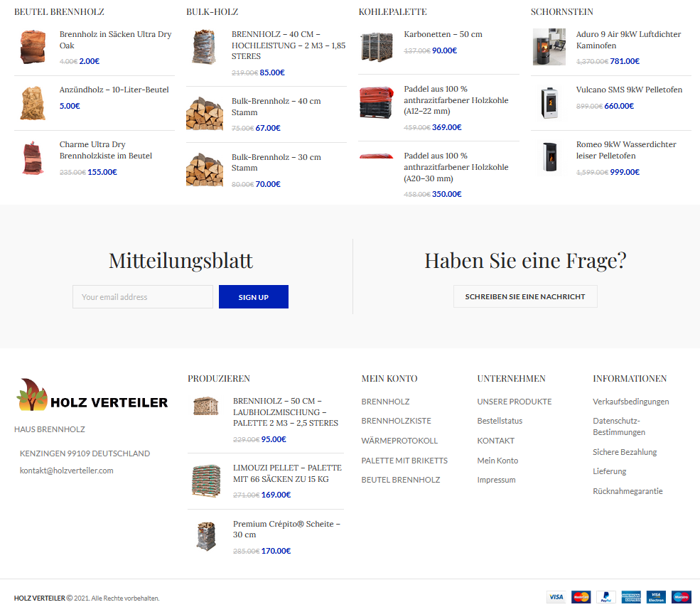Click the PayPal payment icon
This screenshot has height=607, width=700.
coord(605,597)
